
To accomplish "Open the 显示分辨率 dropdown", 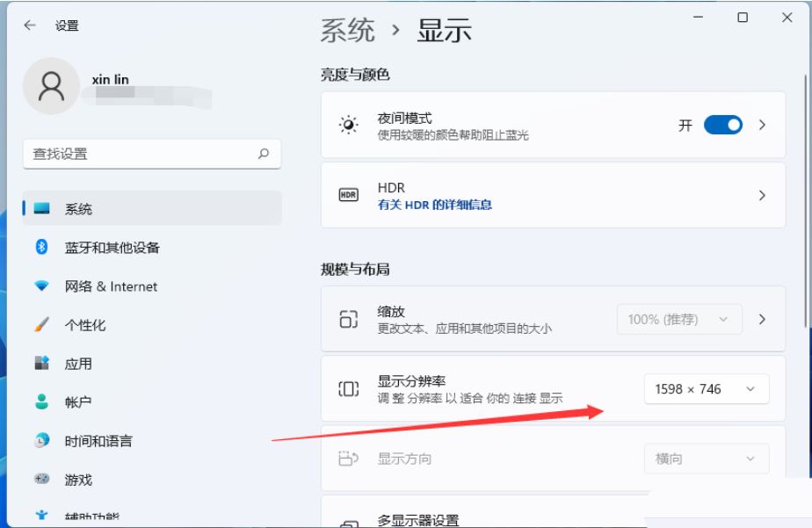I will pyautogui.click(x=706, y=388).
